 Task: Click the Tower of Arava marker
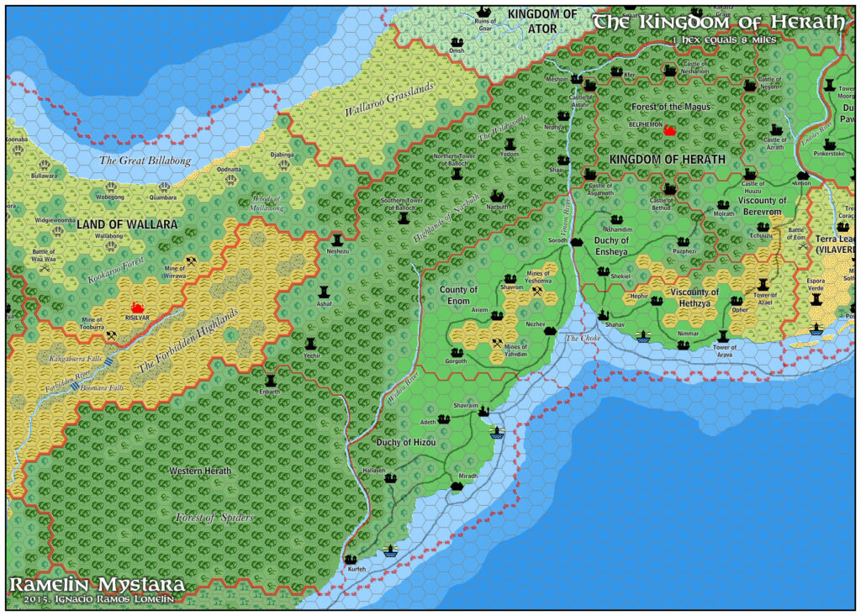tap(723, 337)
